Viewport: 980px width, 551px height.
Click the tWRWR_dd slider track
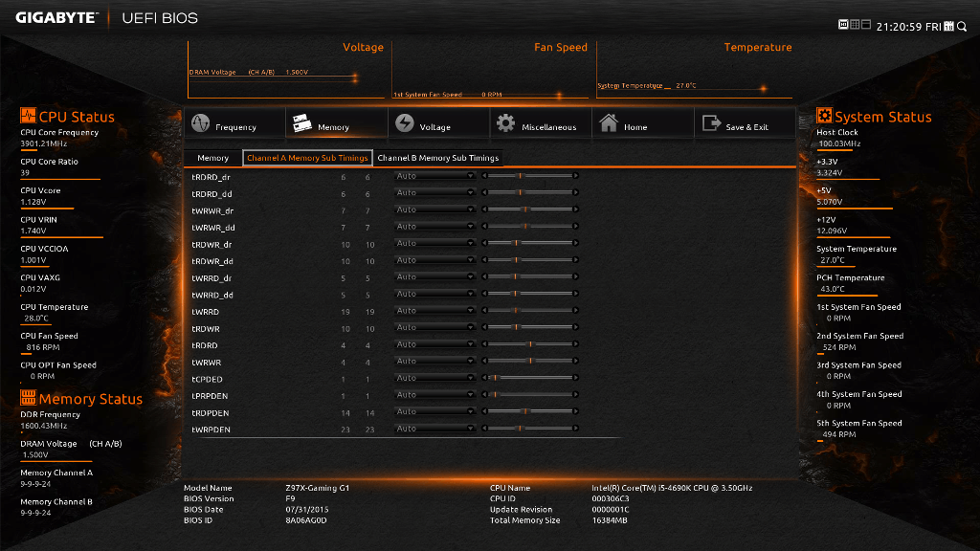pyautogui.click(x=530, y=227)
